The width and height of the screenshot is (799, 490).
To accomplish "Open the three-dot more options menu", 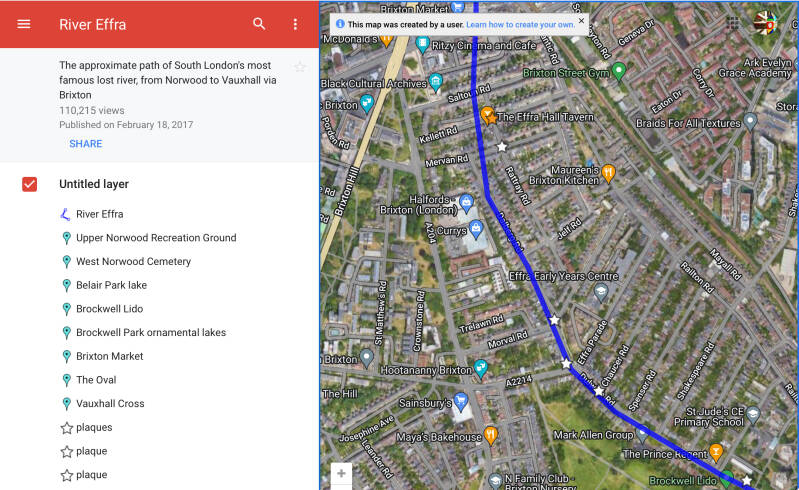I will coord(295,24).
